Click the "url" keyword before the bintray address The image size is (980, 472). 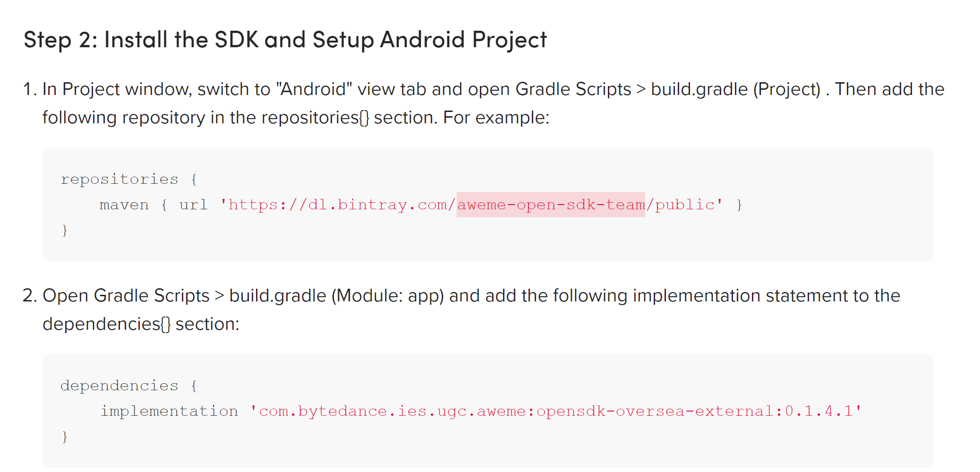point(193,205)
